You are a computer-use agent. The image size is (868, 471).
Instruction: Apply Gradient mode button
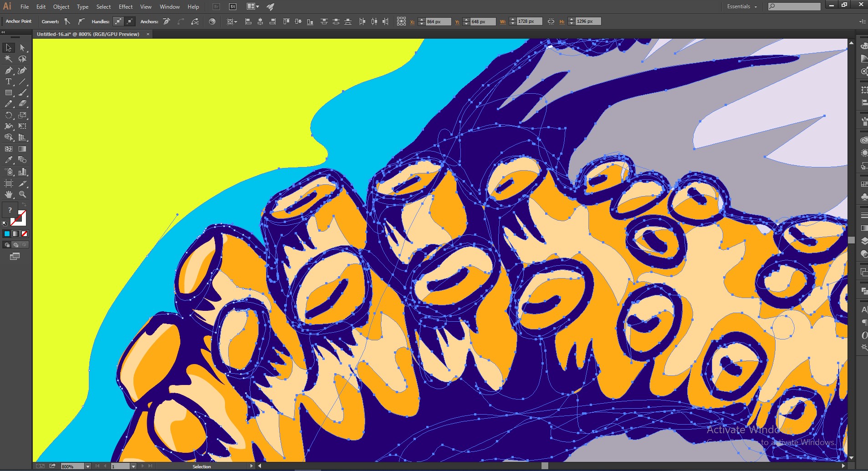pos(15,233)
